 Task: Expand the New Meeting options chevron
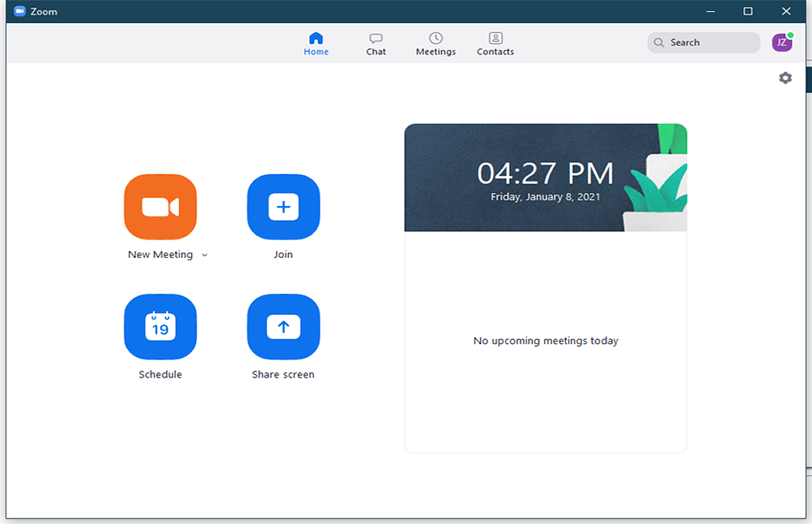[x=204, y=255]
